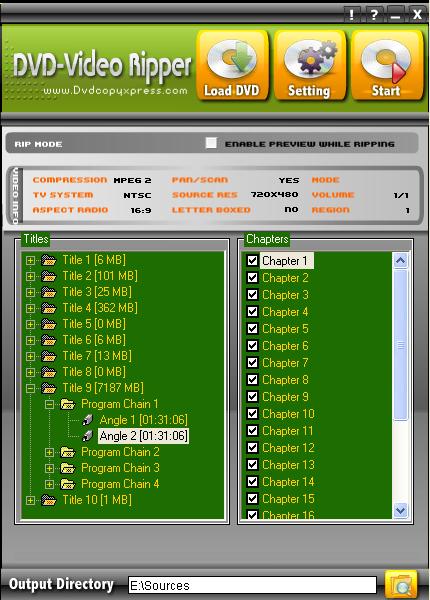430x600 pixels.
Task: Uncheck the Chapter 5 checkbox
Action: (x=252, y=329)
